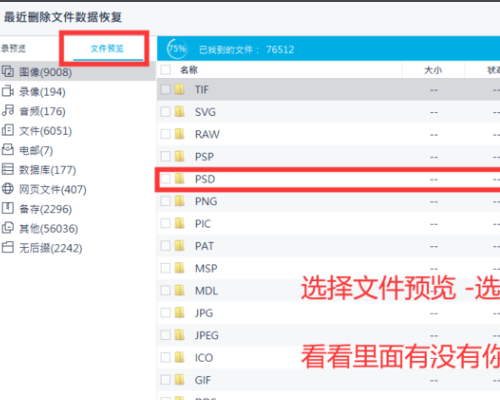Click the ICO folder name text
The height and width of the screenshot is (400, 500).
pyautogui.click(x=204, y=358)
